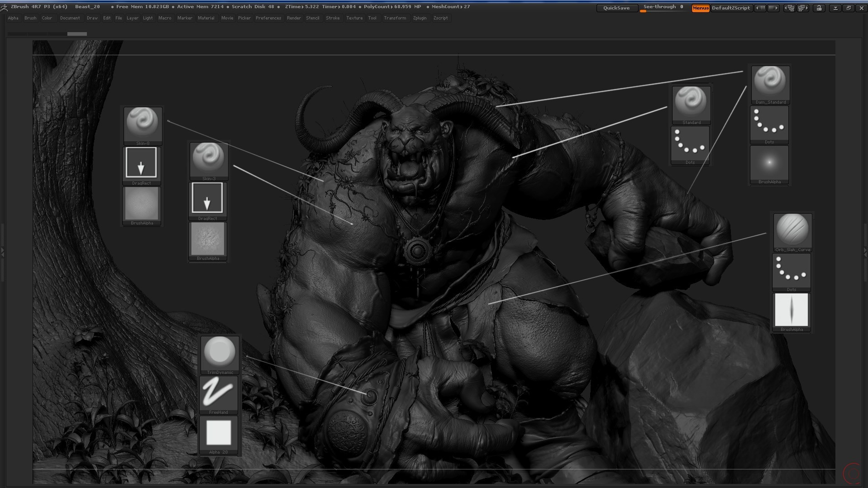Select the Orb_Slah_Curve brush icon
The width and height of the screenshot is (868, 488).
point(792,233)
